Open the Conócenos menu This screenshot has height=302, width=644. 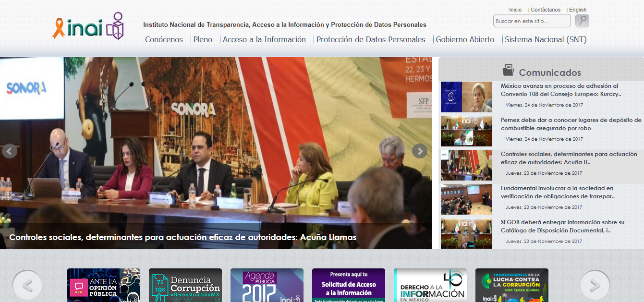pyautogui.click(x=164, y=40)
